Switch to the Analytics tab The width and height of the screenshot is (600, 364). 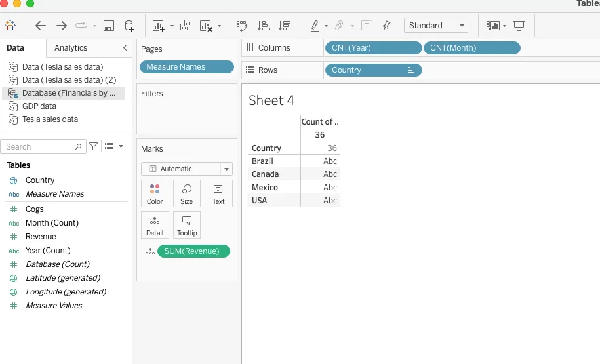tap(71, 48)
